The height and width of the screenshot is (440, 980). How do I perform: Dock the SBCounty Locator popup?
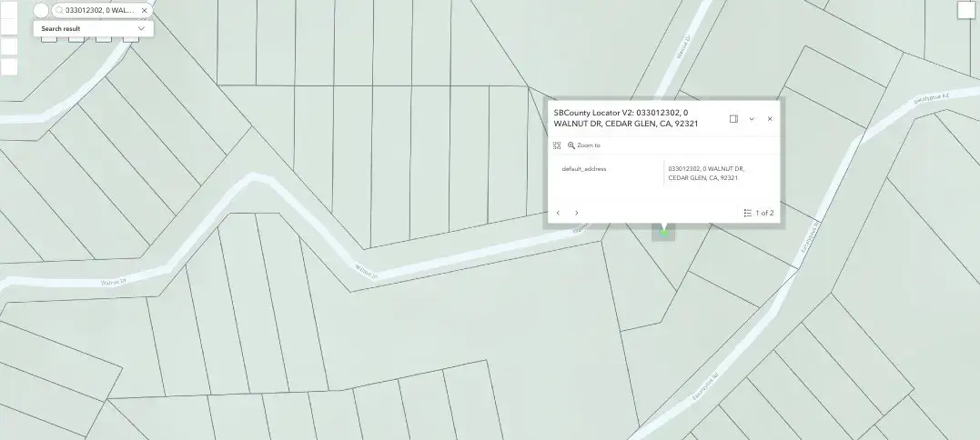click(x=733, y=118)
